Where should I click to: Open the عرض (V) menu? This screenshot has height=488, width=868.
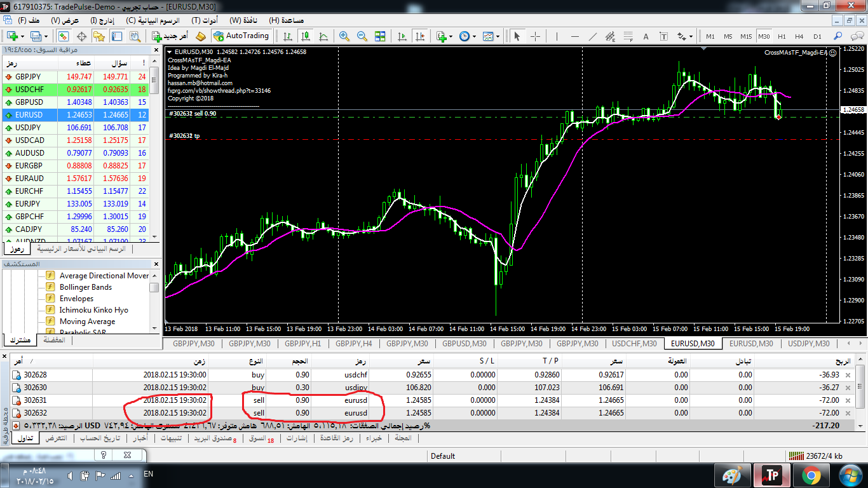(x=64, y=20)
